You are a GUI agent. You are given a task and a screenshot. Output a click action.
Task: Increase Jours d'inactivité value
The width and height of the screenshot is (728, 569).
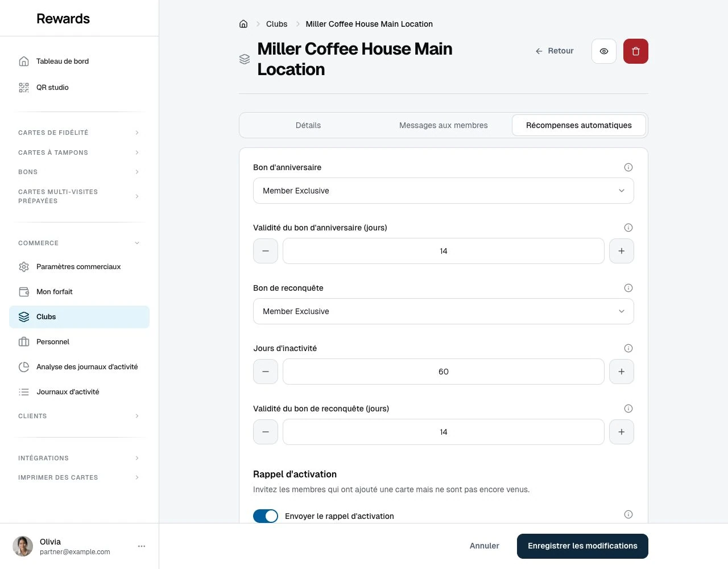622,372
